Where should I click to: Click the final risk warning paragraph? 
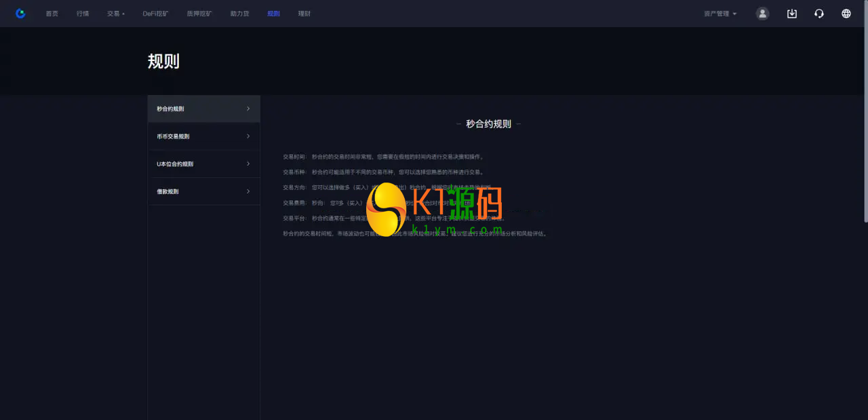[415, 233]
